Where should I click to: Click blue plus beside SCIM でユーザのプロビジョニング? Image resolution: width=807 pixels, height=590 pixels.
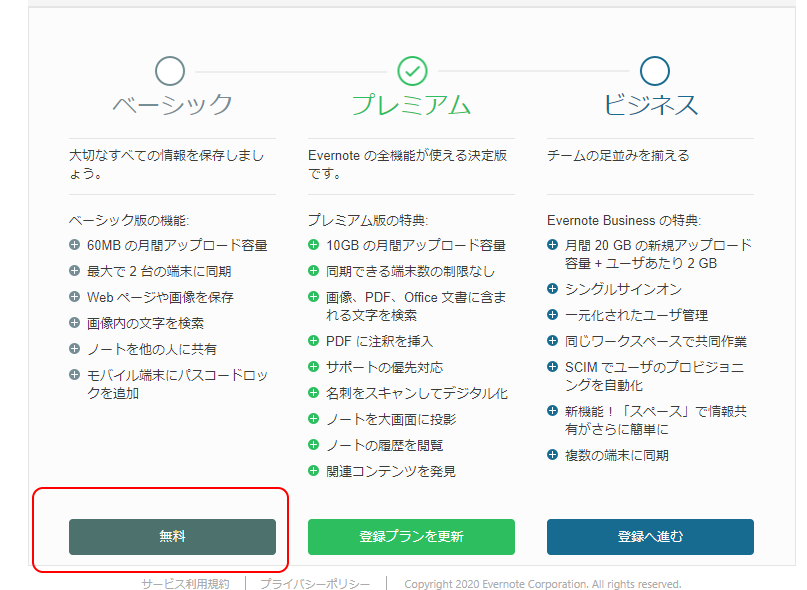[552, 367]
